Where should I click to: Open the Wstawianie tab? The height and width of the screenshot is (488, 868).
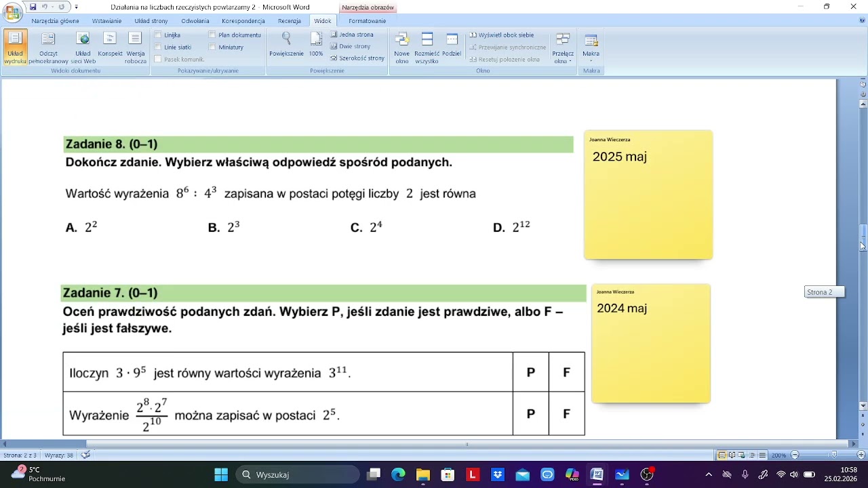pos(107,21)
